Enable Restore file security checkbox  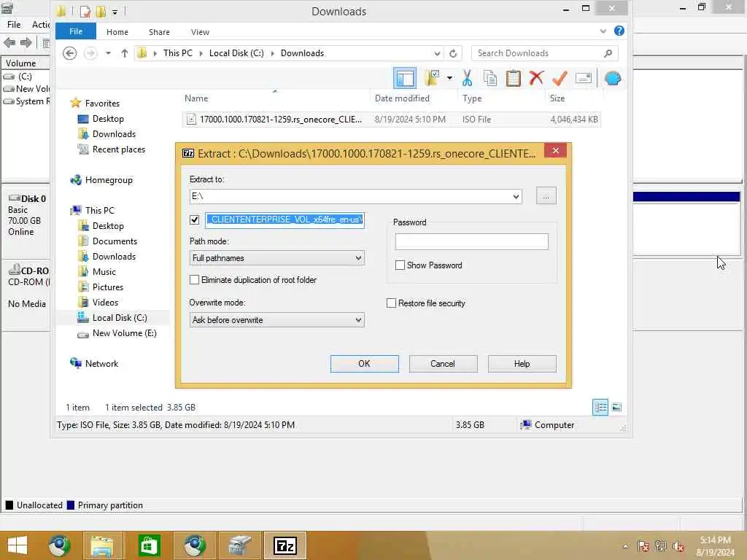tap(391, 303)
